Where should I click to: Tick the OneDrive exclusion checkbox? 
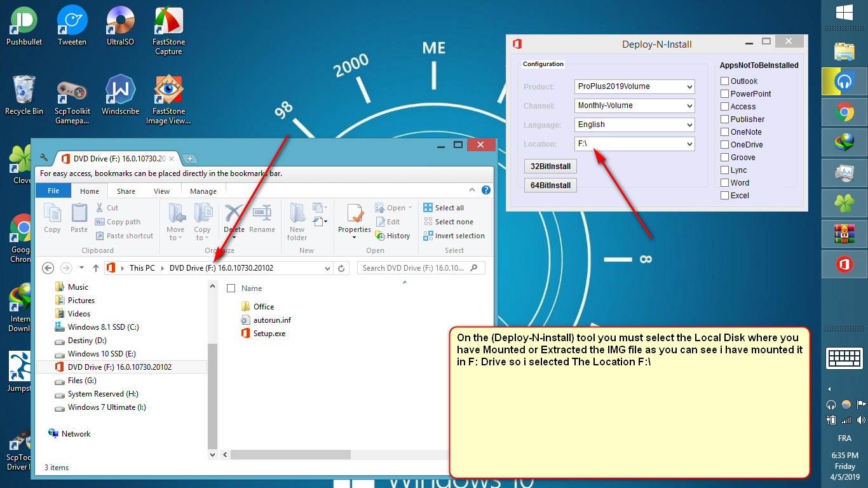[x=724, y=145]
